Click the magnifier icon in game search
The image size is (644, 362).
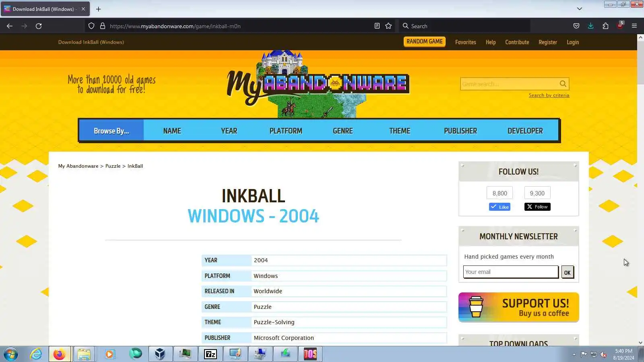tap(563, 84)
